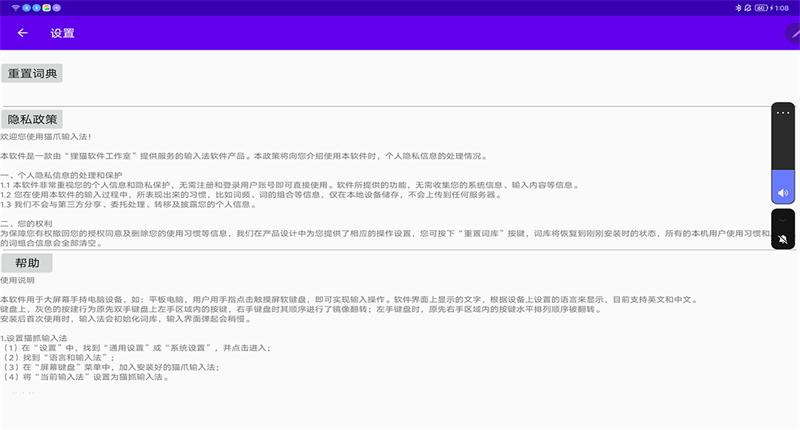
Task: Click the 1:08 clock in status bar
Action: pyautogui.click(x=781, y=6)
